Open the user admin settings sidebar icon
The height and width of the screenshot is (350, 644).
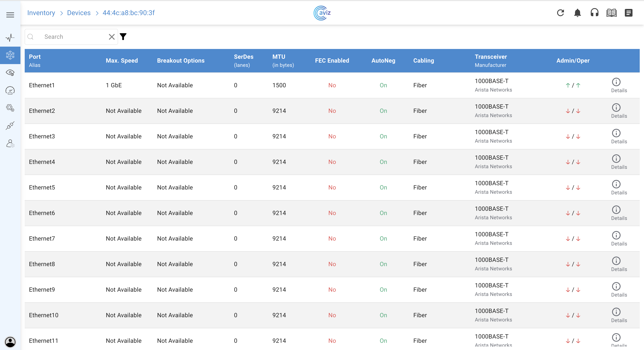(x=10, y=143)
